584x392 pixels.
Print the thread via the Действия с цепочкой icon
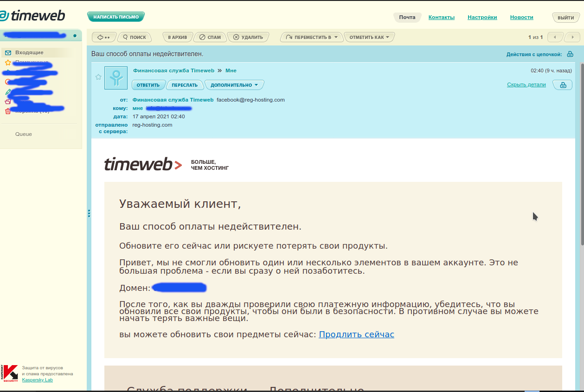570,54
